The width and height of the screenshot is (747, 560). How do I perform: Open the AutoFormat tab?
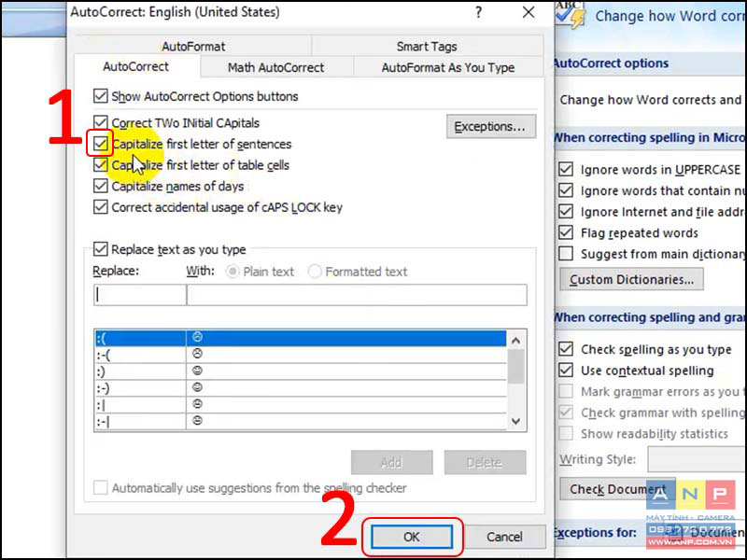click(193, 46)
